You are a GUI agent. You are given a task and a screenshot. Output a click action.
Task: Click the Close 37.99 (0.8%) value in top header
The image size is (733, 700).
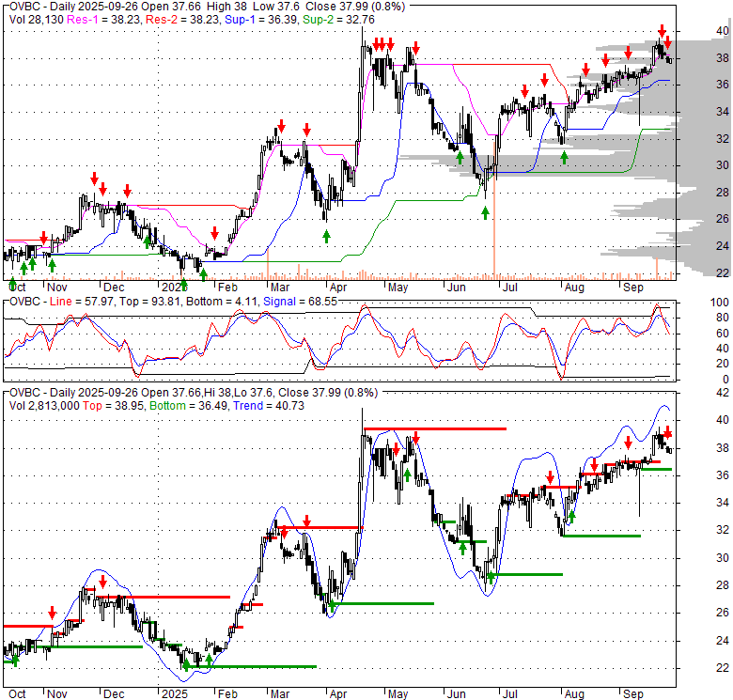click(355, 7)
